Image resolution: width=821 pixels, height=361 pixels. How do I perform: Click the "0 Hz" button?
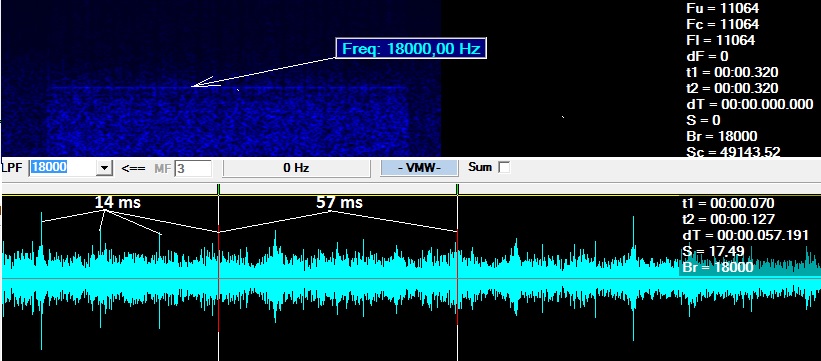[x=296, y=168]
